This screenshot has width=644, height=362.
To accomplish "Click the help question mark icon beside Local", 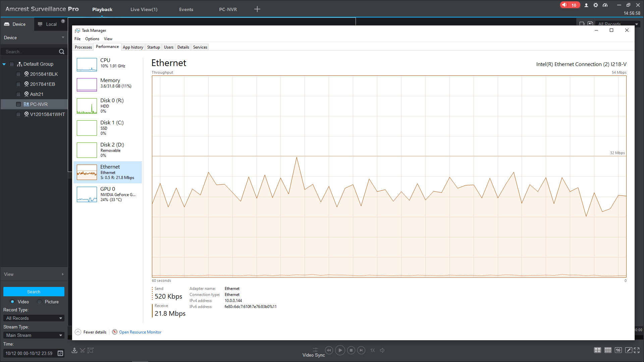I will [63, 21].
